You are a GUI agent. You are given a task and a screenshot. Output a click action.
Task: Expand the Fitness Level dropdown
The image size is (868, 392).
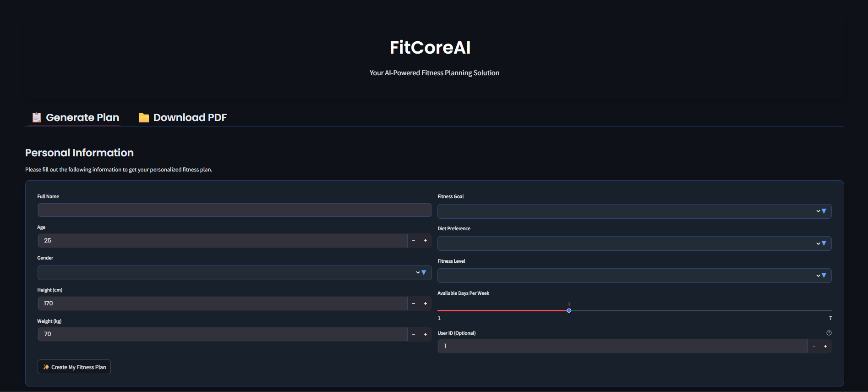634,276
